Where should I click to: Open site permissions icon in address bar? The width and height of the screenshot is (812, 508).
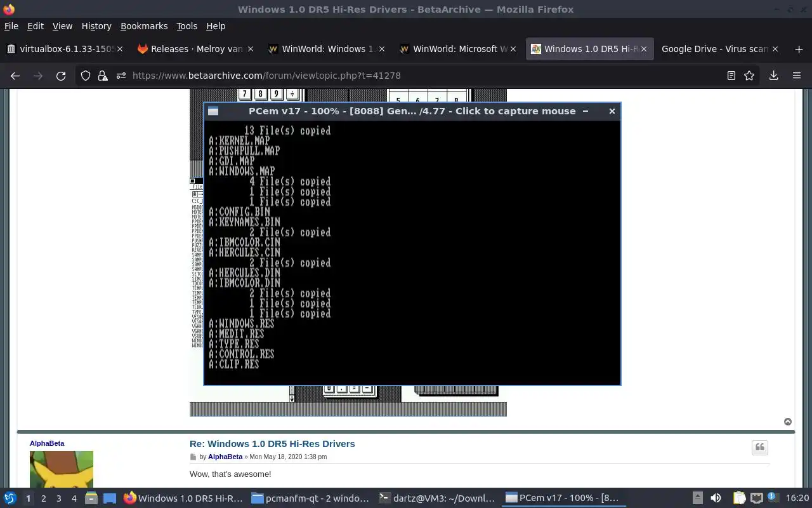coord(121,76)
